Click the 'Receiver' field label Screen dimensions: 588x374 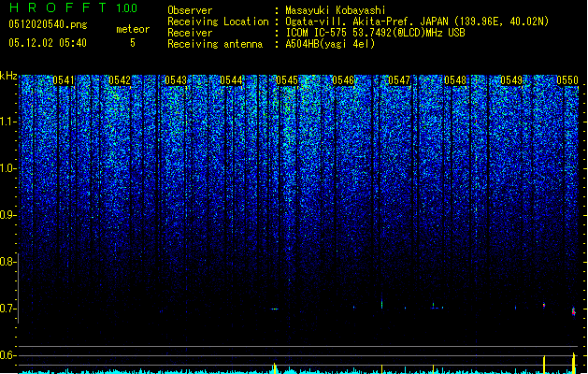[x=190, y=33]
